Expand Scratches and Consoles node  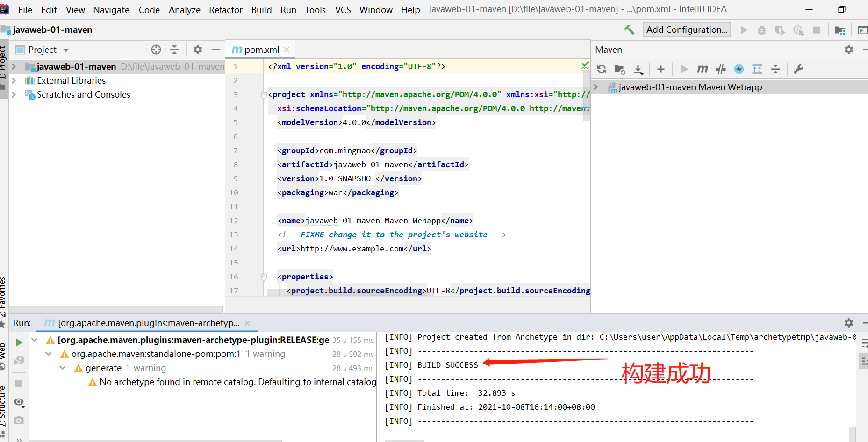point(14,95)
